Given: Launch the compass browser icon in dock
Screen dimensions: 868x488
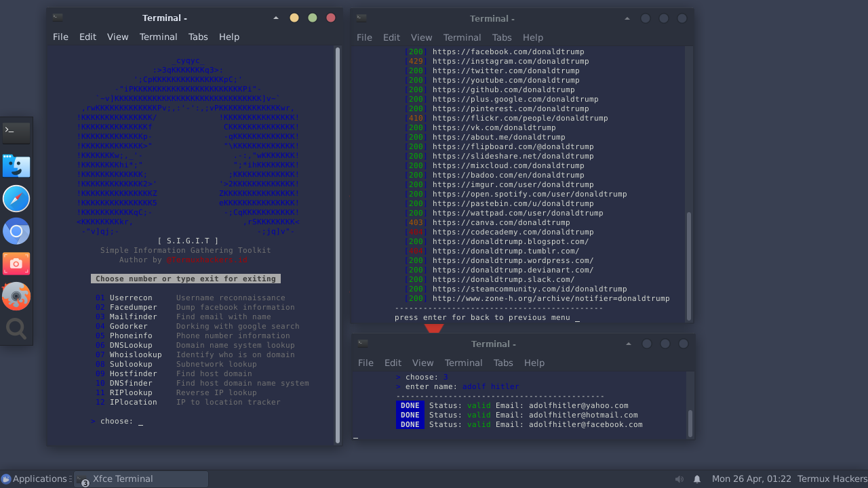Looking at the screenshot, I should click(x=16, y=199).
